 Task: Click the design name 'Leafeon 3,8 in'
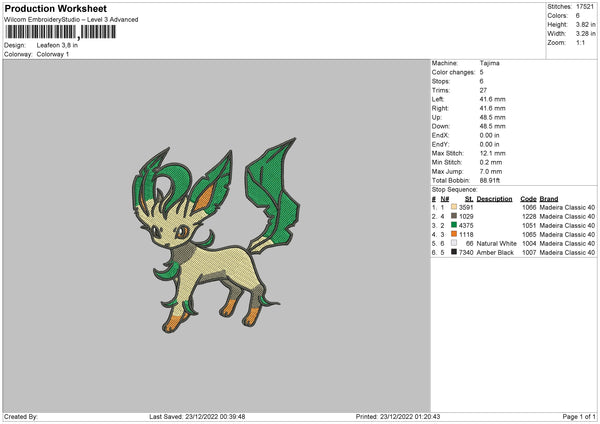pyautogui.click(x=57, y=45)
